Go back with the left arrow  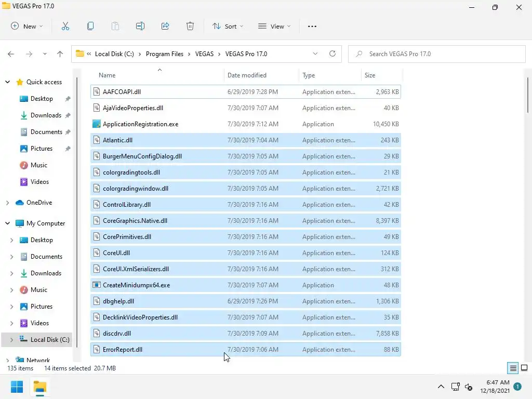(11, 54)
